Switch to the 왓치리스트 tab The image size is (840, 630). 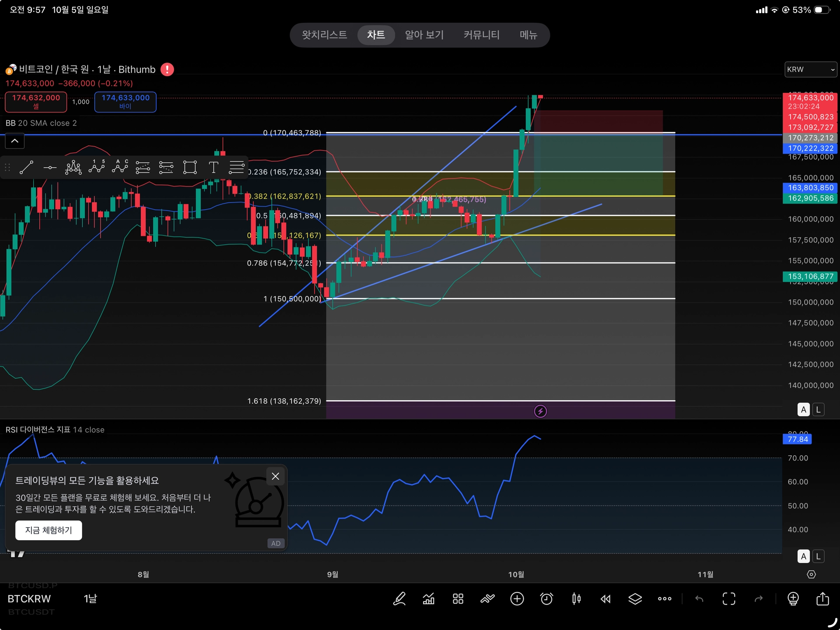coord(324,35)
